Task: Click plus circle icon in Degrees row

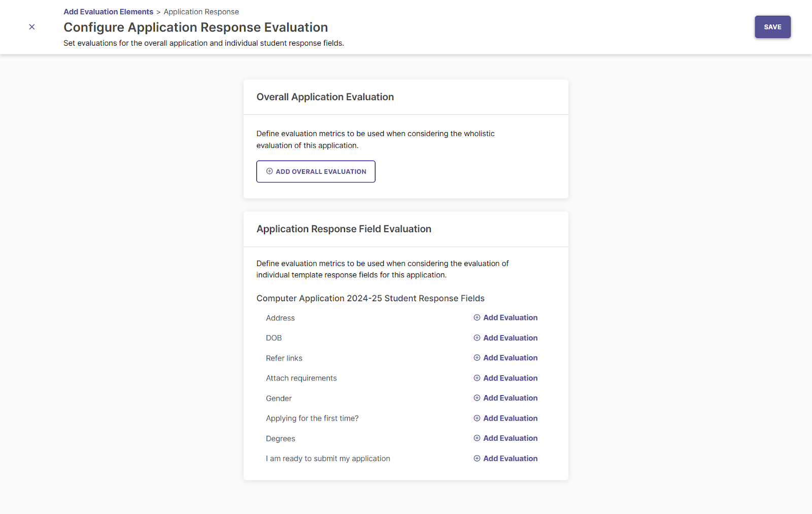Action: point(477,438)
